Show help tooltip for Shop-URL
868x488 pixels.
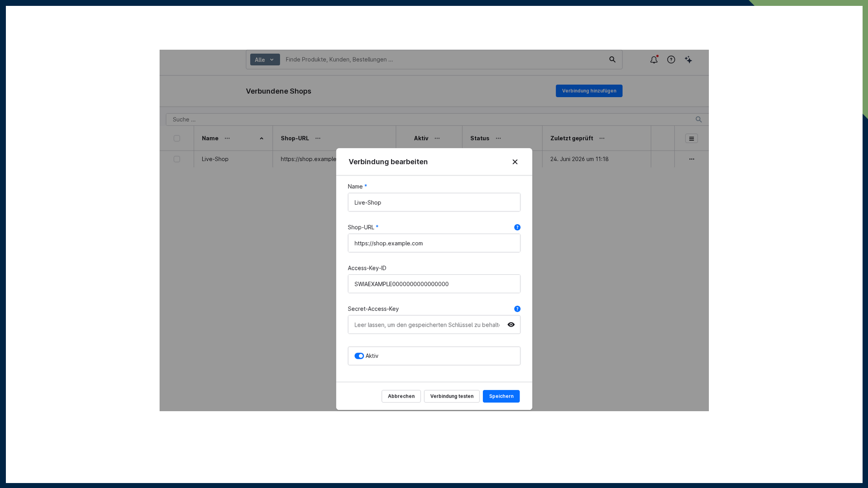(x=517, y=227)
